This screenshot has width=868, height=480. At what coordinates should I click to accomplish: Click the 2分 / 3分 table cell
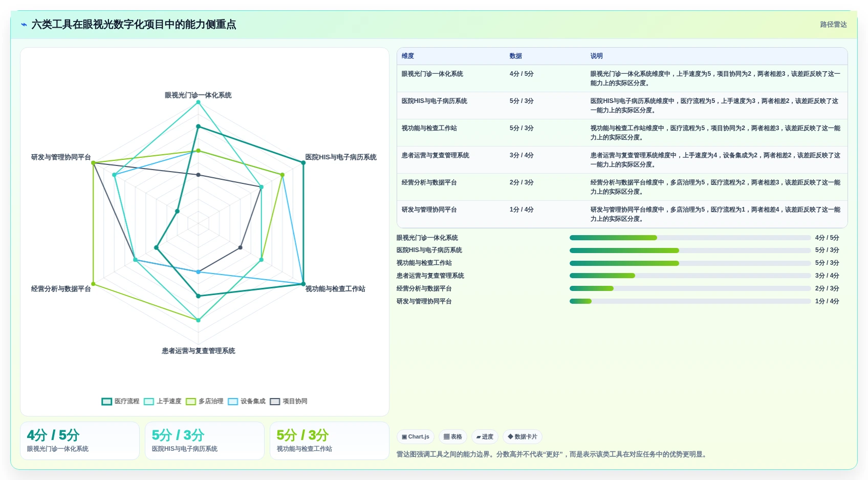(x=522, y=182)
